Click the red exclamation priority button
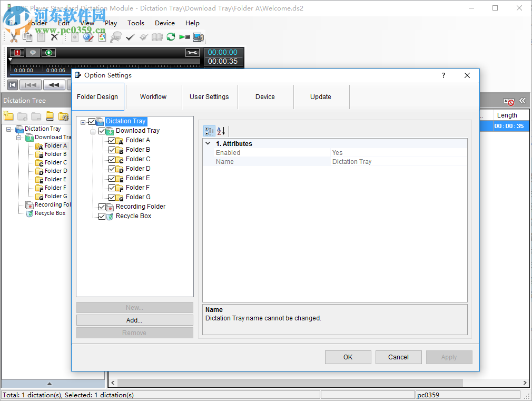 coord(17,53)
